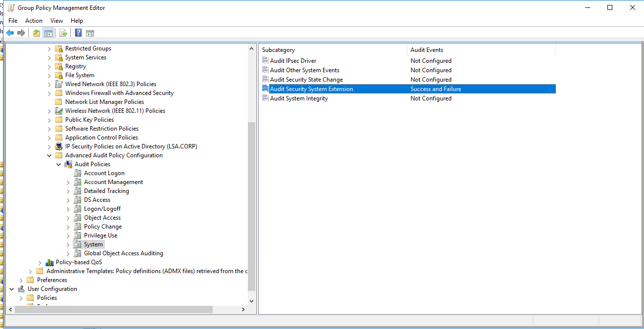Screen dimensions: 644x329
Task: Expand the Account Management category
Action: (x=68, y=182)
